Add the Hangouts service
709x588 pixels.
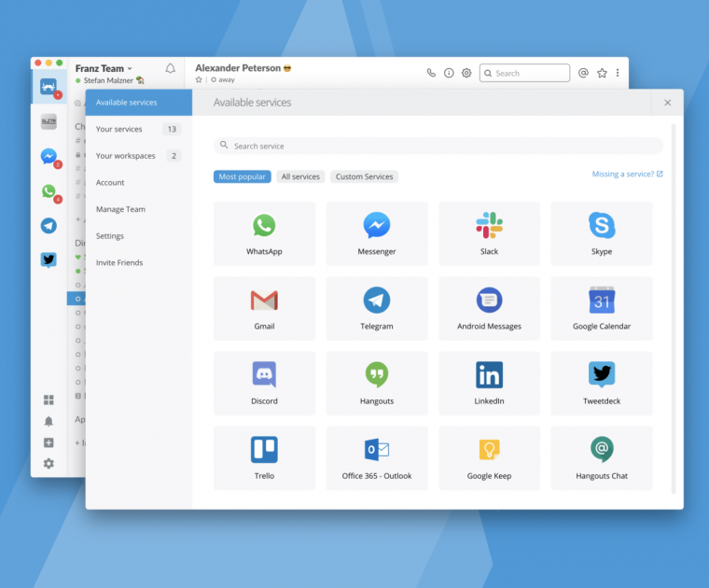[377, 384]
